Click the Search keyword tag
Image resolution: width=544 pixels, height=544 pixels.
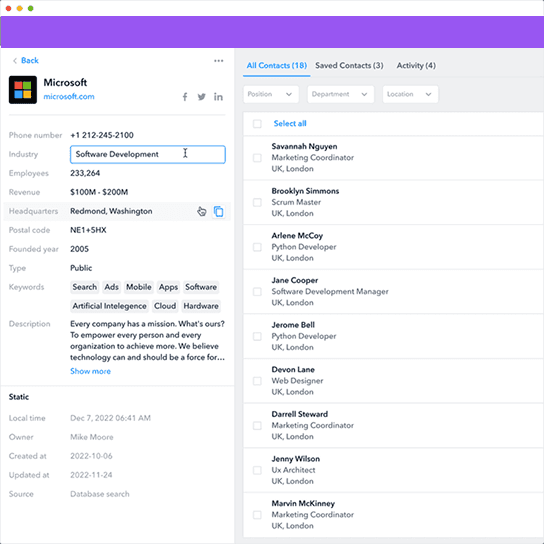pyautogui.click(x=85, y=287)
